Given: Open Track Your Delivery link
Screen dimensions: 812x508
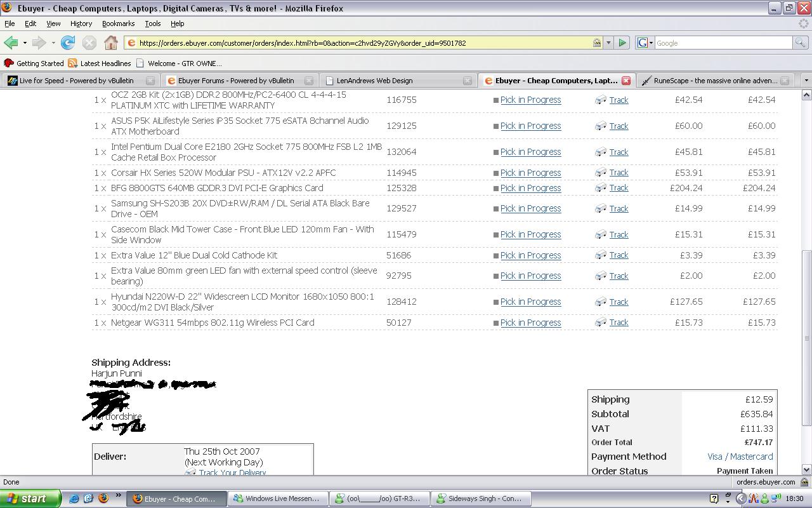Looking at the screenshot, I should tap(232, 472).
